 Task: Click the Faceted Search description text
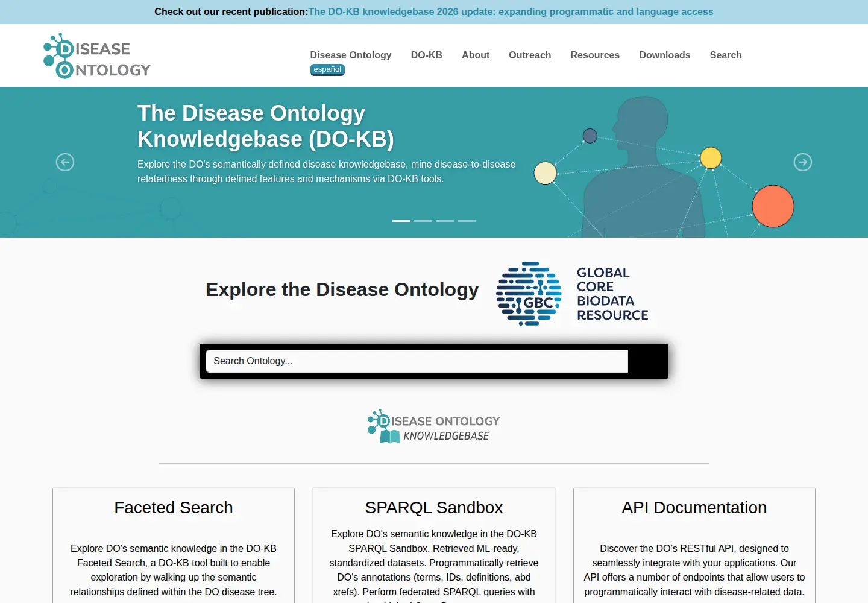pos(174,570)
